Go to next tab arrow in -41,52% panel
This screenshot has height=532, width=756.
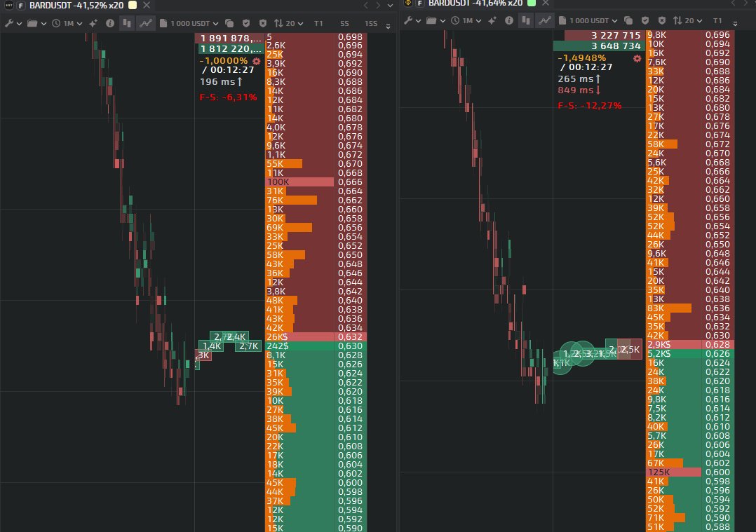(378, 6)
